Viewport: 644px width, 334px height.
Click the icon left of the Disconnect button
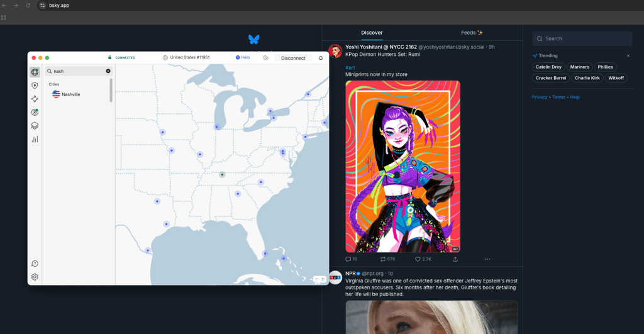click(x=266, y=58)
